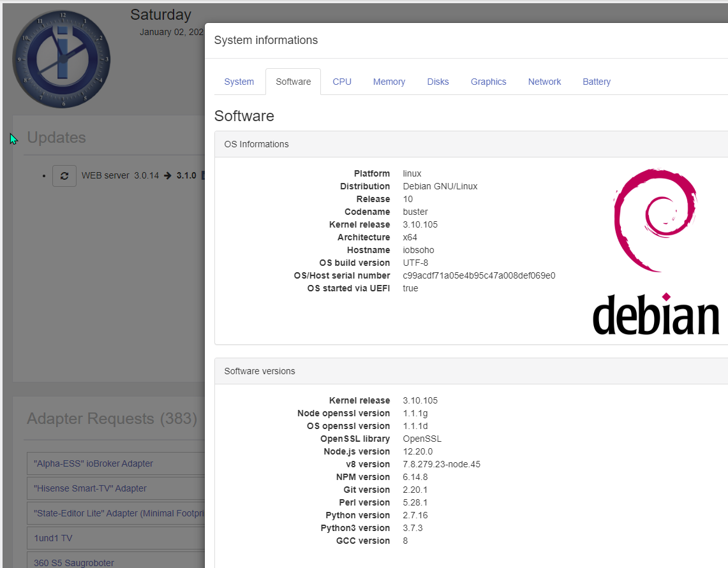Screen dimensions: 728x568
Task: Click the Adapter Requests (383) heading
Action: 112,419
